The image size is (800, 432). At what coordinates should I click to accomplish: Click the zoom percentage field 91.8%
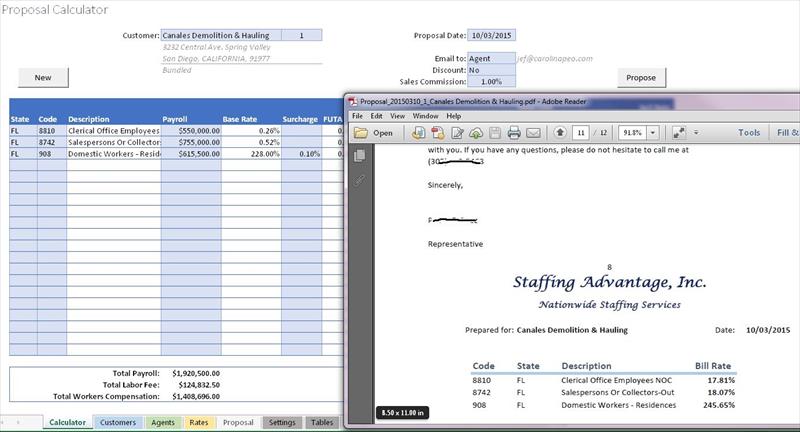(633, 133)
